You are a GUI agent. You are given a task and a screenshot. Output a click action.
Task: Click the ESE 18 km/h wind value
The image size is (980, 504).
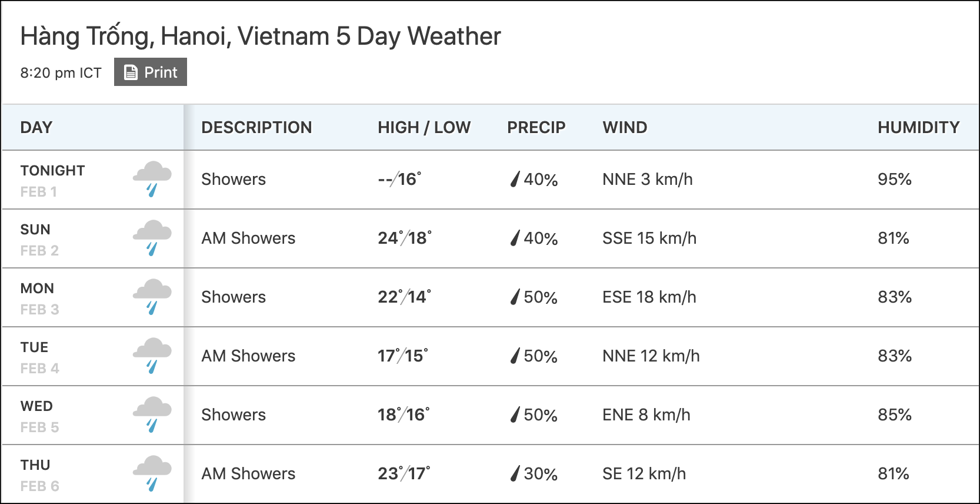(x=649, y=297)
